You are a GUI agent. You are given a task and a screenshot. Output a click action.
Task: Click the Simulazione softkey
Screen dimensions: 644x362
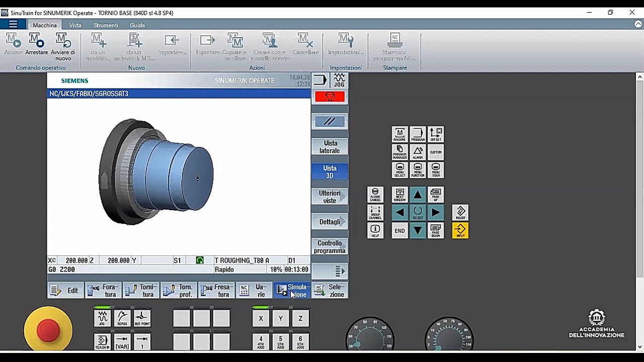coord(292,290)
